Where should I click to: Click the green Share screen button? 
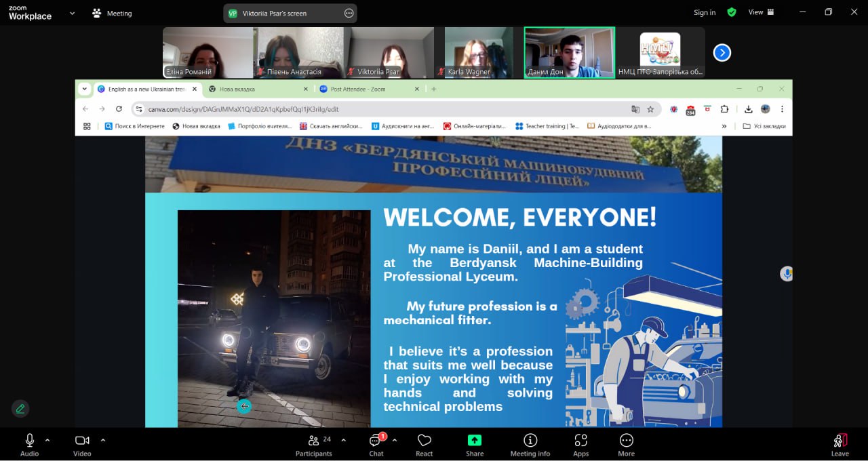coord(475,445)
